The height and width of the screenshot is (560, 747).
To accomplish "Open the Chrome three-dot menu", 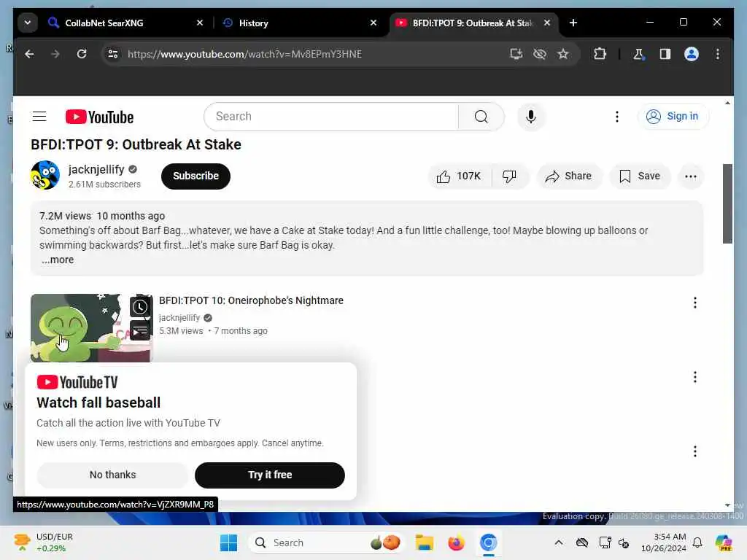I will pos(718,54).
